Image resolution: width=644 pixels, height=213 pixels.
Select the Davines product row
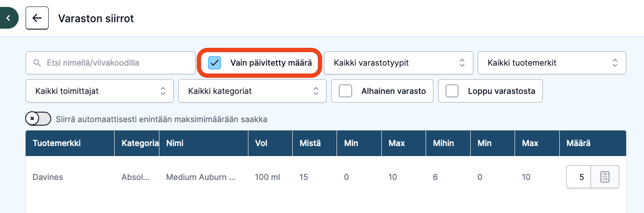pos(326,177)
